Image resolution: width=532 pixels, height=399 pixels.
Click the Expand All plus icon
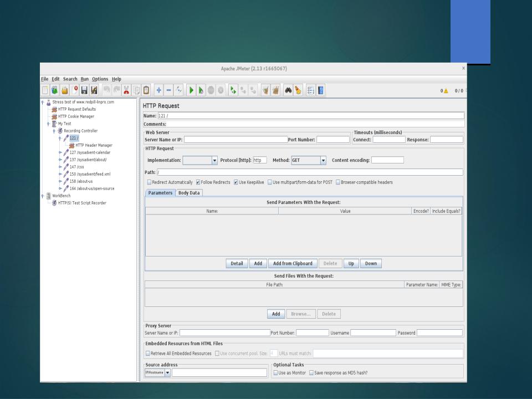pos(158,90)
